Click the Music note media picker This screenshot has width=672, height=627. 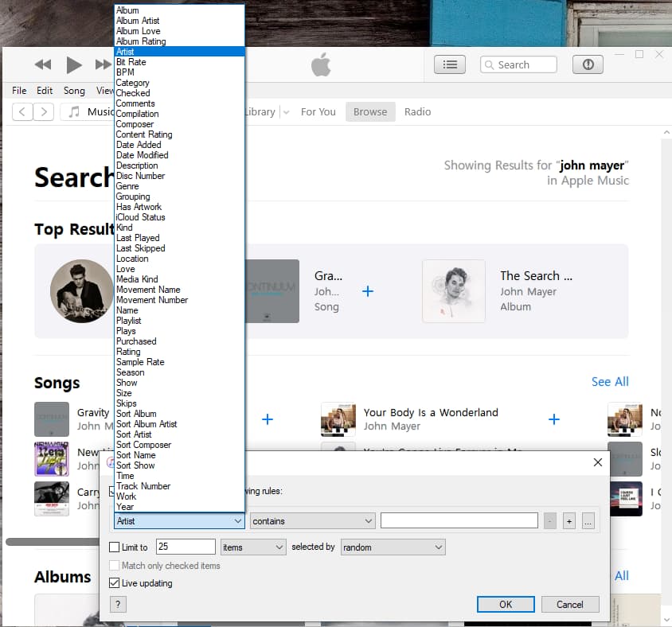[x=88, y=111]
